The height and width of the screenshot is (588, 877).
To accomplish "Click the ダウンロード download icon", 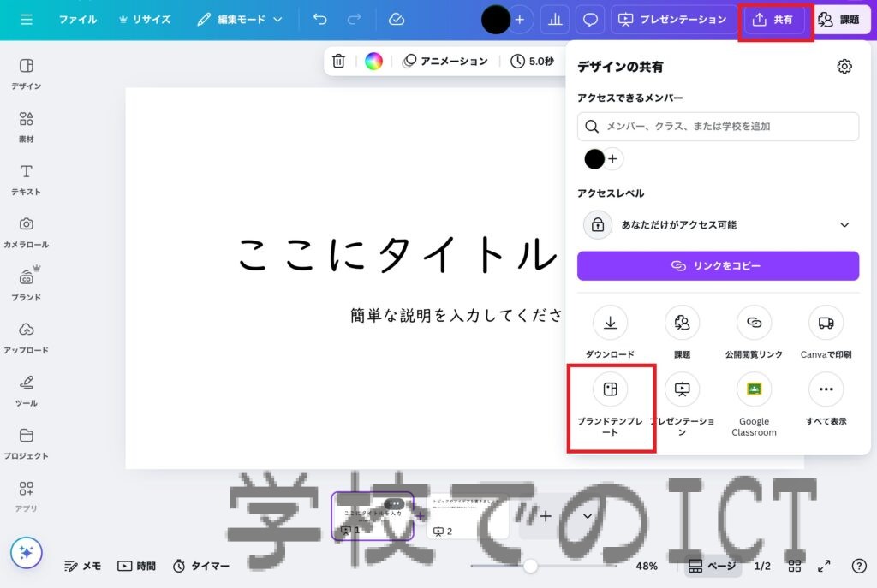I will (x=610, y=323).
